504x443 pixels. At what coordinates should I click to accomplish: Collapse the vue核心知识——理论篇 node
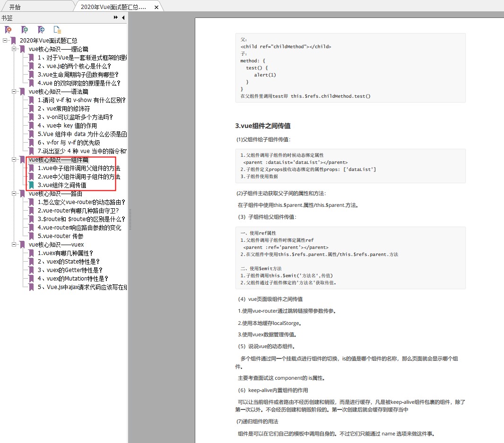coord(14,49)
